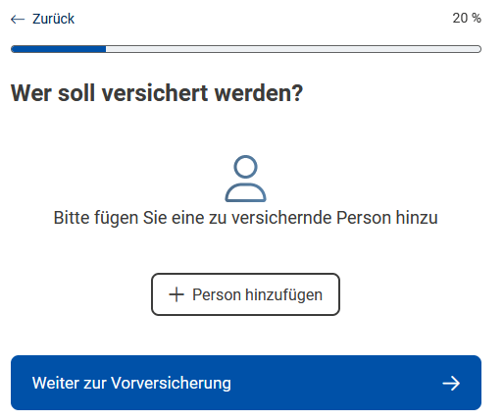Viewport: 504px width, 420px height.
Task: Continue with Weiter zur Vorversicherung
Action: pos(246,383)
